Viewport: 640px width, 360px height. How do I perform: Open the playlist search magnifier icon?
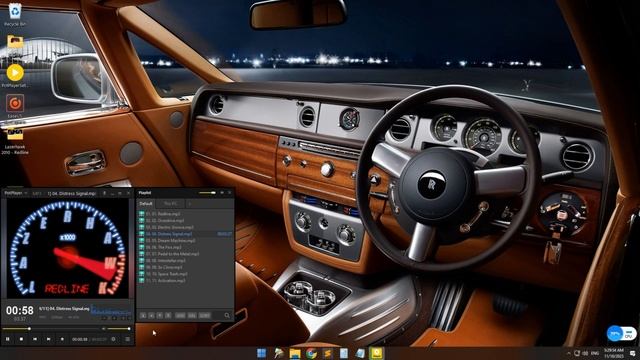pyautogui.click(x=227, y=315)
